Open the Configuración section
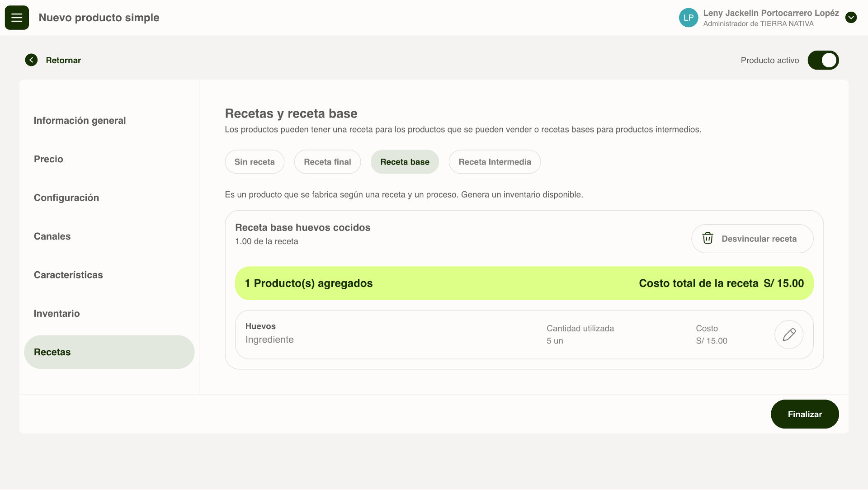This screenshot has height=490, width=868. tap(66, 198)
